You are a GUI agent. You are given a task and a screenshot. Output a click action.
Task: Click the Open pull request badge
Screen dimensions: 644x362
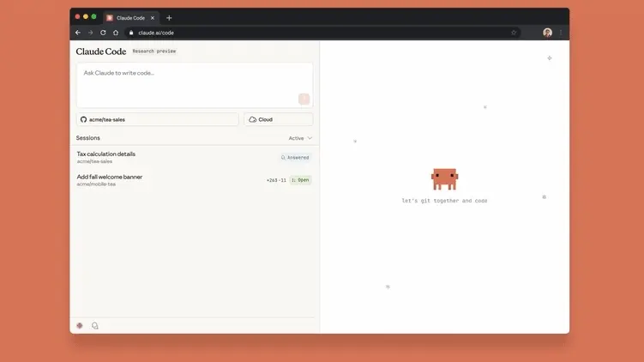(300, 180)
